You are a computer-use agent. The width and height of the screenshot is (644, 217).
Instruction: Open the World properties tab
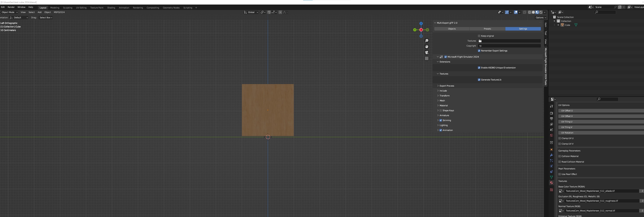pos(551,135)
